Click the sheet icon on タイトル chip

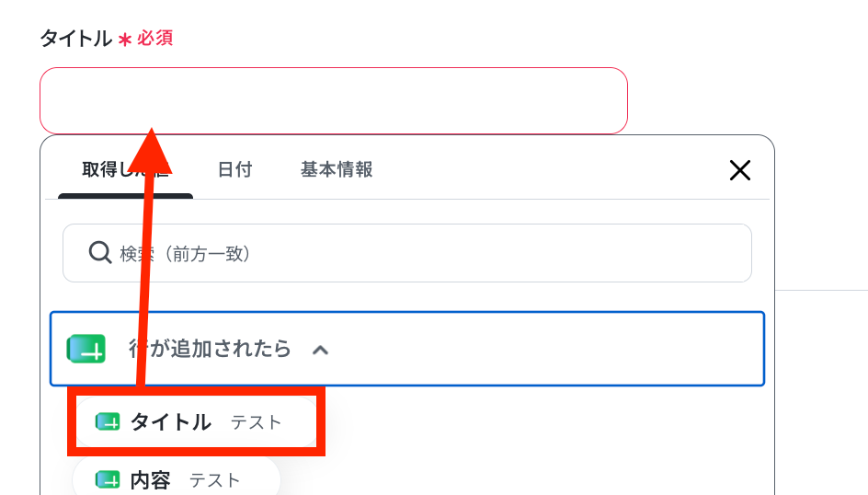click(108, 422)
